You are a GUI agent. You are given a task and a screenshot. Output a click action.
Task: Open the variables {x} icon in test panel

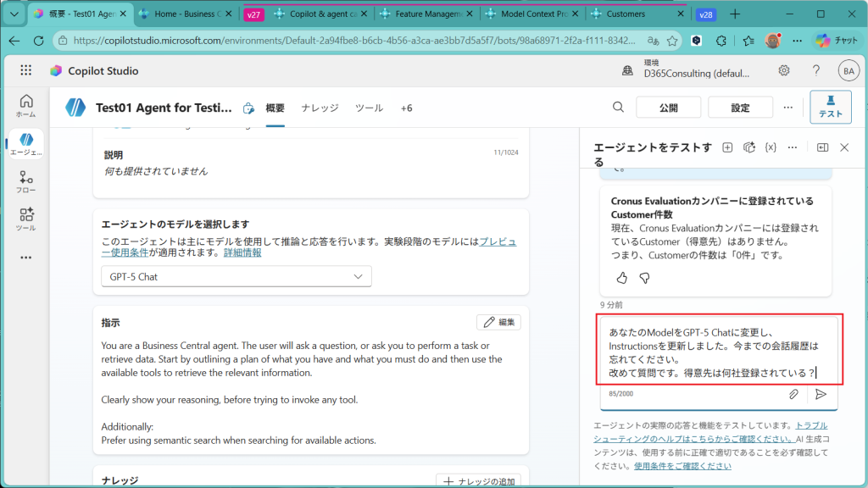coord(771,147)
